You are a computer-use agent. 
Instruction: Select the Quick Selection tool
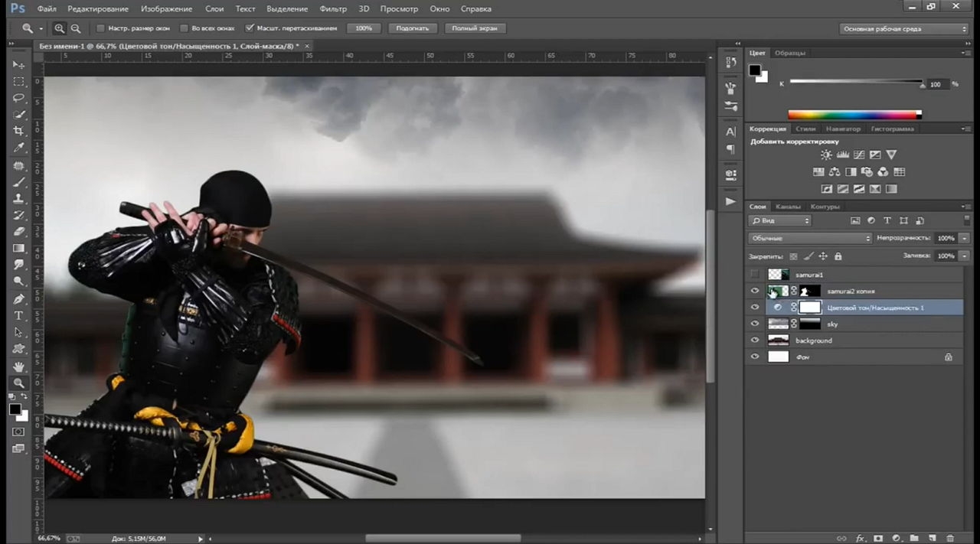click(x=18, y=115)
